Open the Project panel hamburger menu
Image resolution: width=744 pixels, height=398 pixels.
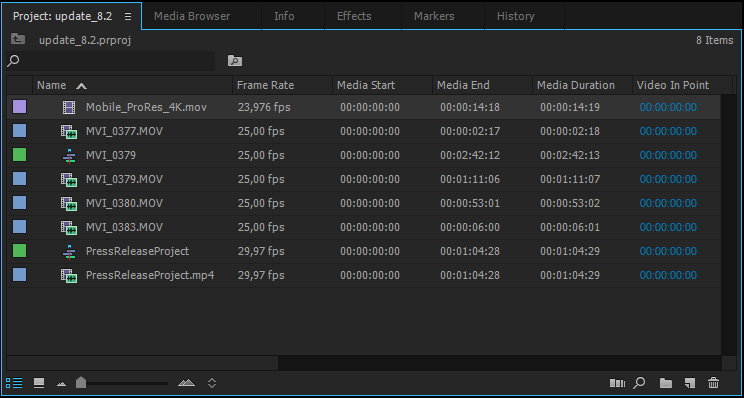click(x=128, y=16)
